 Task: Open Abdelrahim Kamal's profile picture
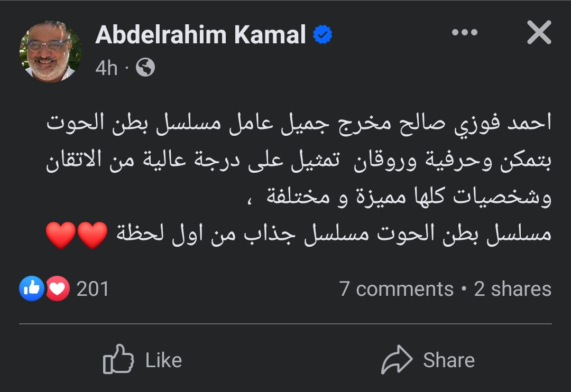[x=51, y=51]
